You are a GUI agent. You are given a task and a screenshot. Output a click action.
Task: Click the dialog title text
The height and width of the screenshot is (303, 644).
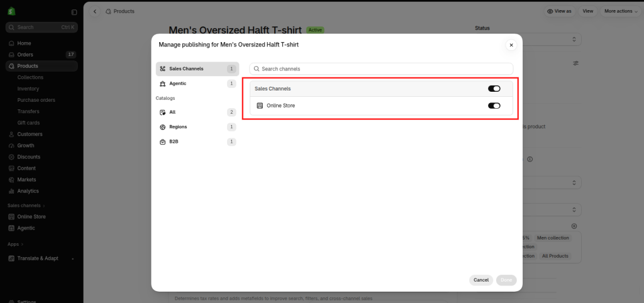click(229, 45)
